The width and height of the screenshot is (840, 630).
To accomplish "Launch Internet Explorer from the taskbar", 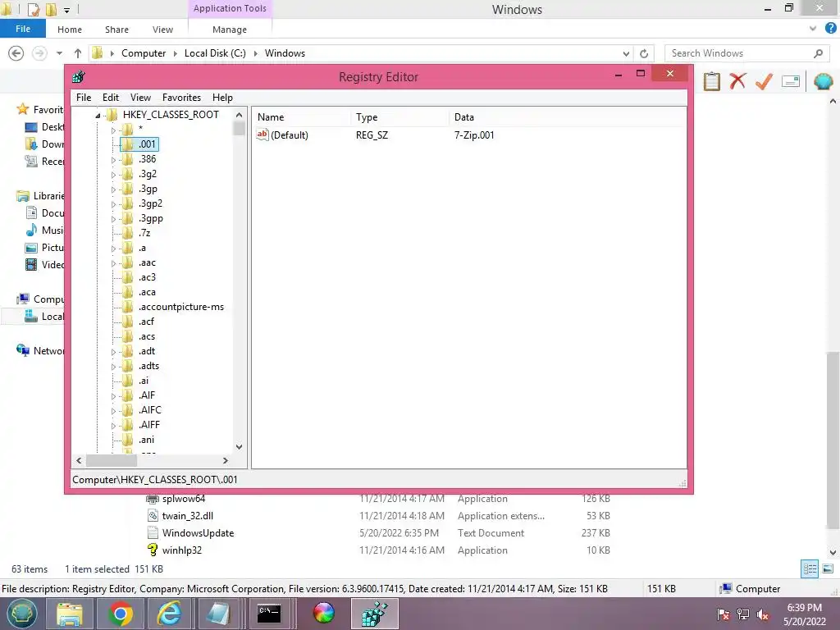I will click(x=171, y=614).
